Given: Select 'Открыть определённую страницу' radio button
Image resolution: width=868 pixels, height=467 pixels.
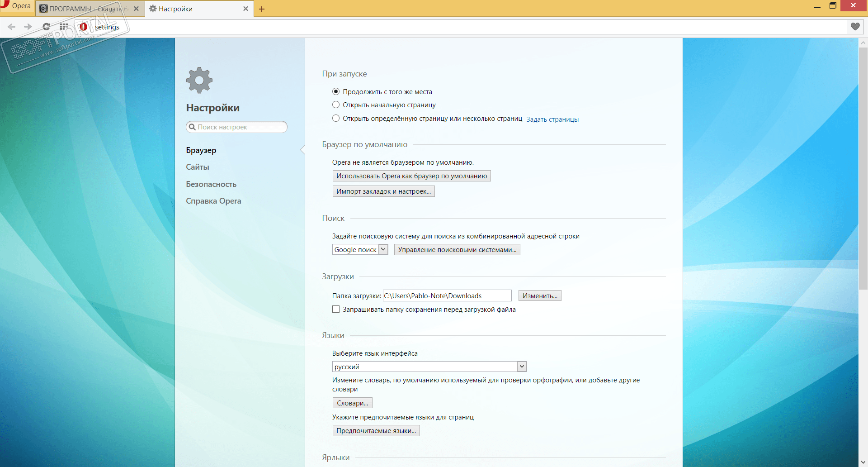Looking at the screenshot, I should coord(336,119).
